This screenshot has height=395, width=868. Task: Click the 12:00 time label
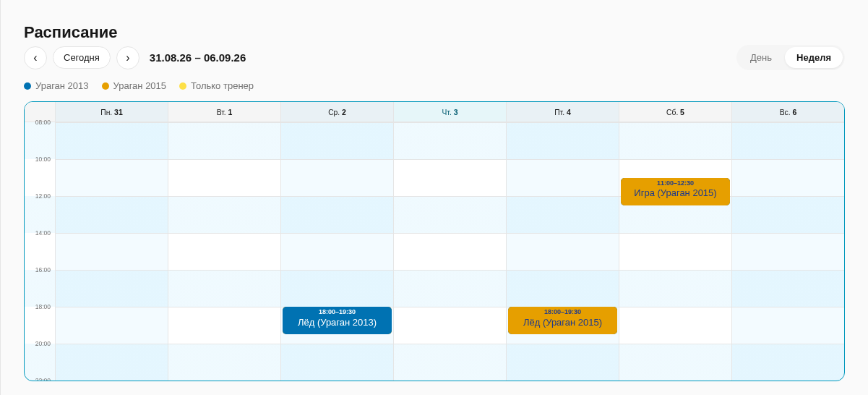click(43, 196)
